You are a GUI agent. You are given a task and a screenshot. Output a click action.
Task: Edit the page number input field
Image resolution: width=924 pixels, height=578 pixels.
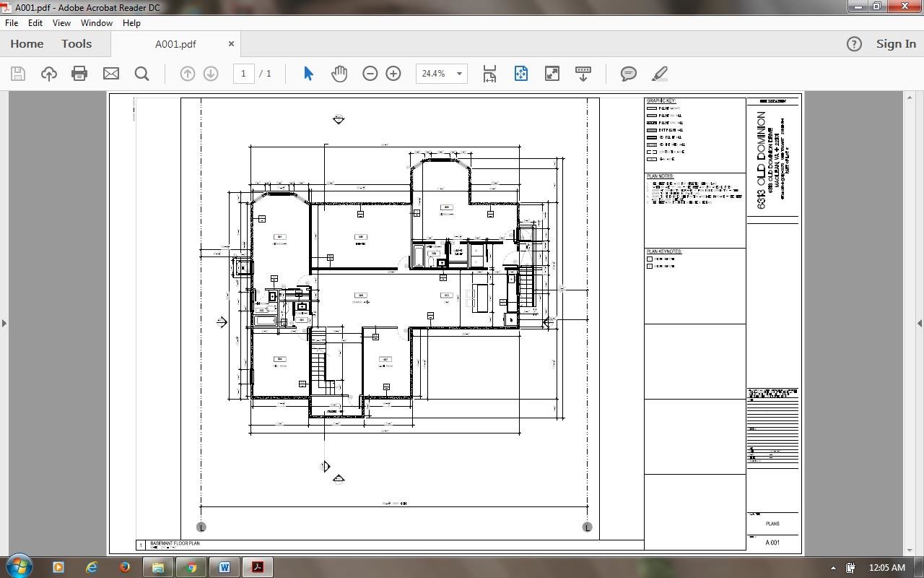[x=243, y=73]
